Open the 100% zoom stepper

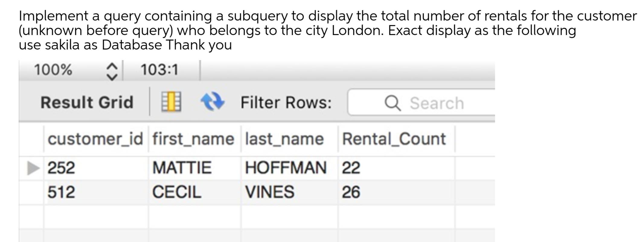click(112, 71)
